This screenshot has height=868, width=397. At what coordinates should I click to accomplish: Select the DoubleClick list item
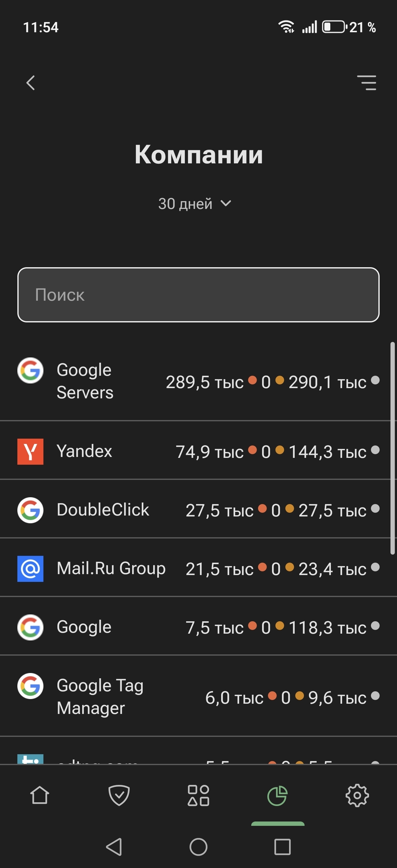198,509
